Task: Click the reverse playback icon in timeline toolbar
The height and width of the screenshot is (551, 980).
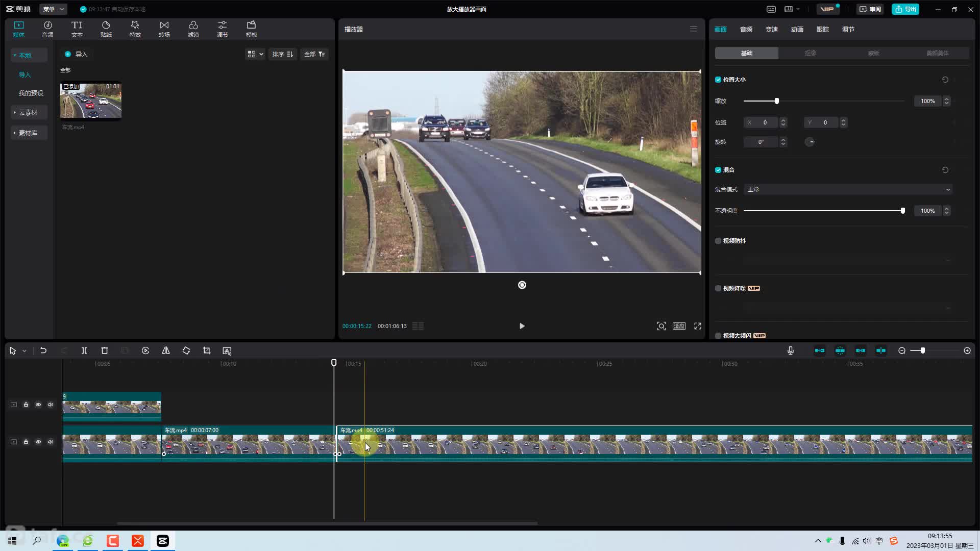Action: pos(145,350)
